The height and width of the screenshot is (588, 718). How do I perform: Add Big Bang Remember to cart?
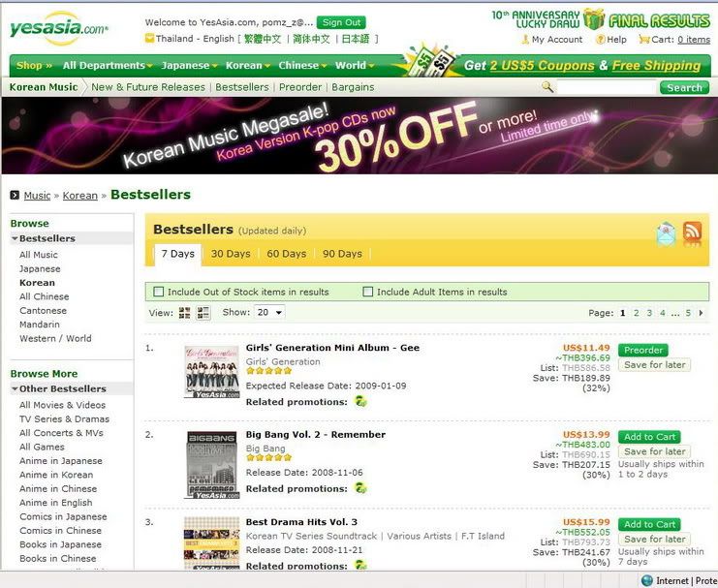tap(649, 437)
